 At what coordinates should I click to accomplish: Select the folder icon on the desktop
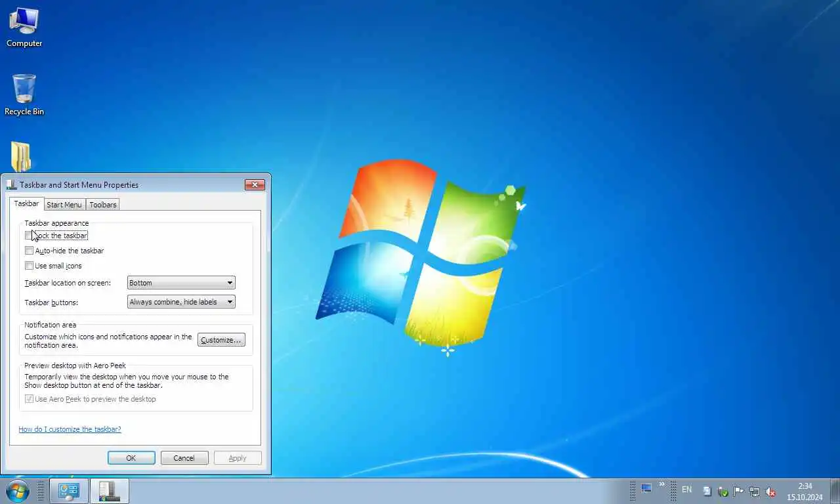21,157
